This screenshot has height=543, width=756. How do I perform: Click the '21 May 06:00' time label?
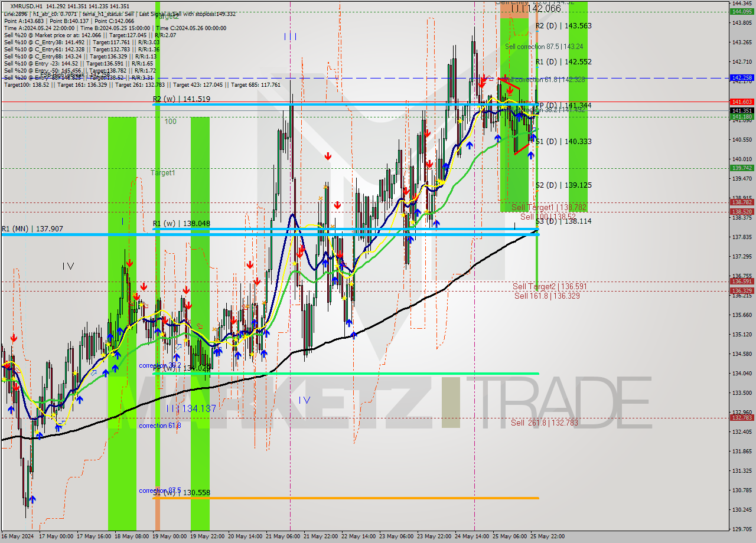(x=283, y=537)
